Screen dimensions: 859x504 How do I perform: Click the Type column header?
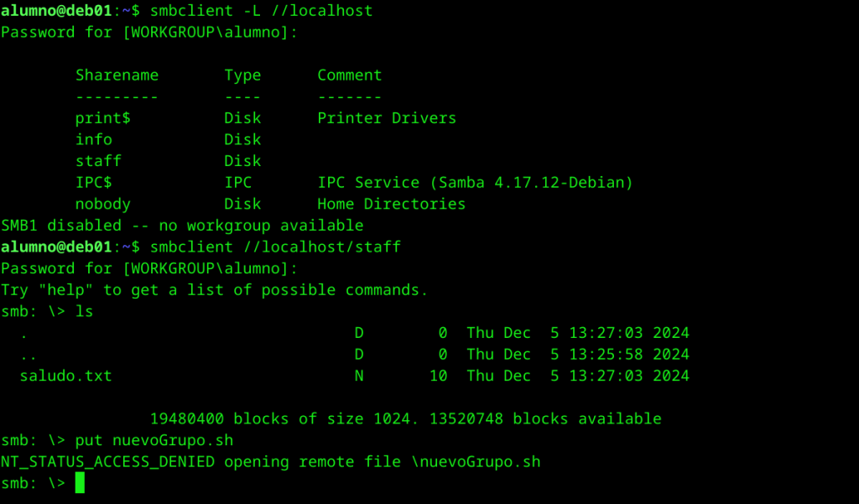point(242,75)
